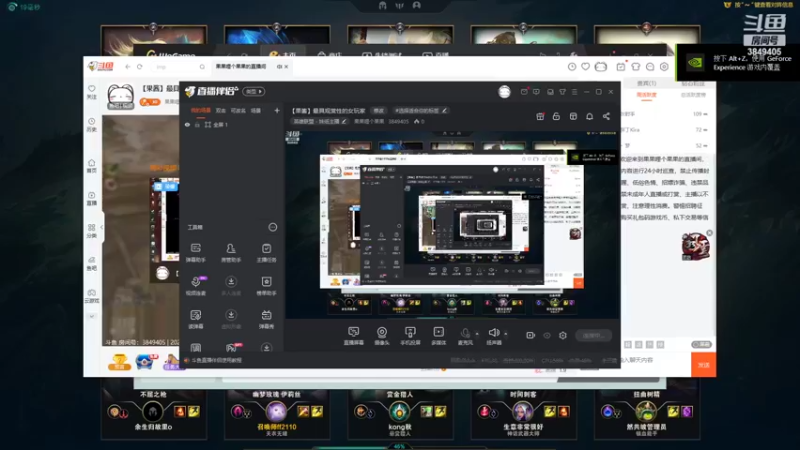Open streaming companion settings gear
This screenshot has height=450, width=800.
[563, 335]
